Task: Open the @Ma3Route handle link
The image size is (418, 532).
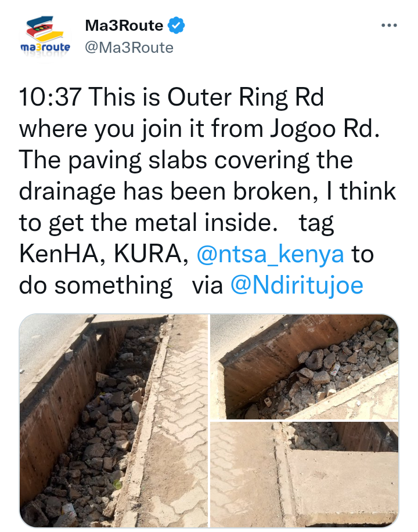Action: pyautogui.click(x=129, y=48)
